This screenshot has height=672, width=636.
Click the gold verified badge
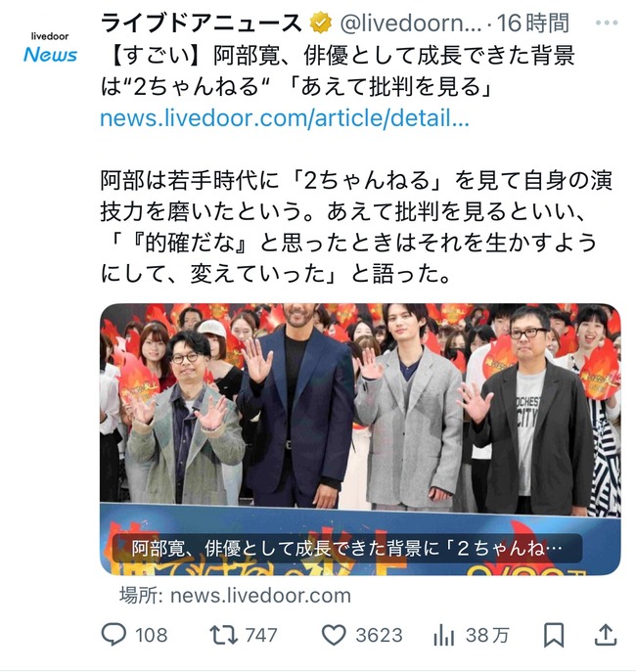(321, 23)
